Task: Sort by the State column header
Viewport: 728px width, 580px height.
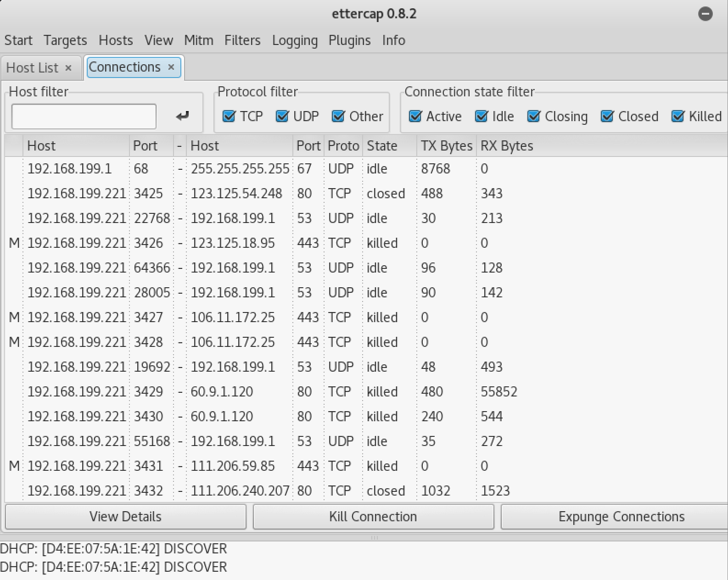Action: [x=390, y=146]
